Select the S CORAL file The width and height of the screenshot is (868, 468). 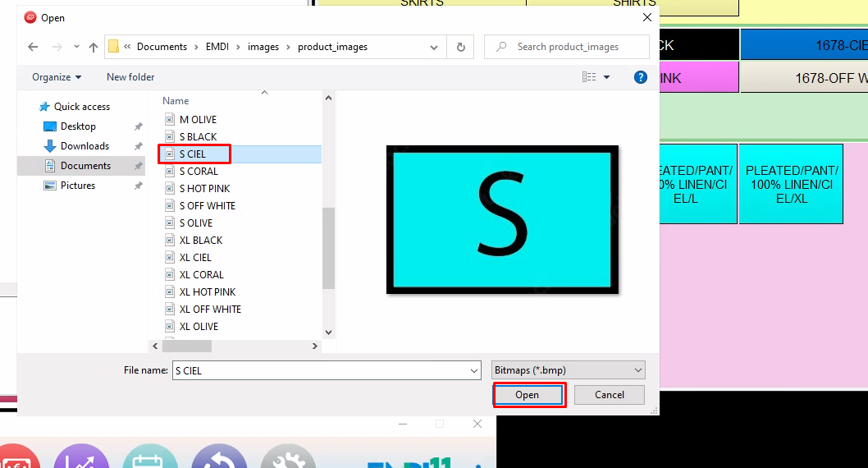(199, 171)
